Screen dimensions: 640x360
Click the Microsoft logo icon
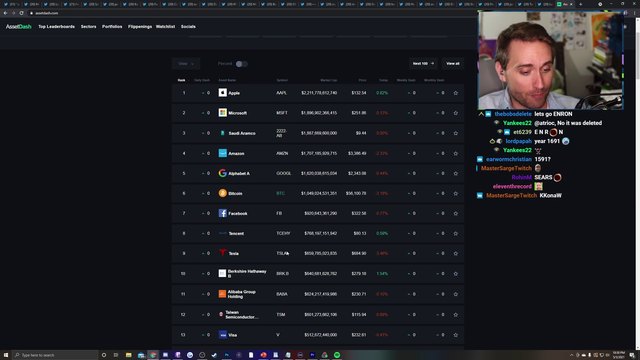tap(222, 113)
